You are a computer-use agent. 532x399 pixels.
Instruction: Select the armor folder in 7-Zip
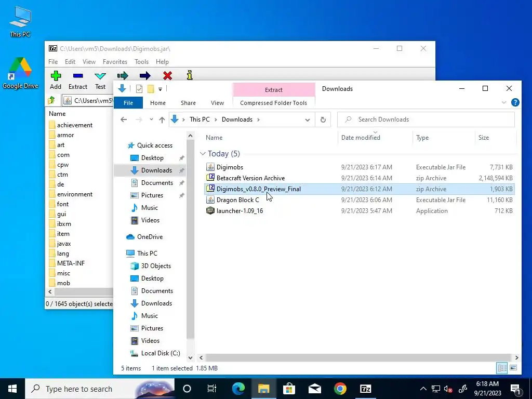tap(61, 135)
